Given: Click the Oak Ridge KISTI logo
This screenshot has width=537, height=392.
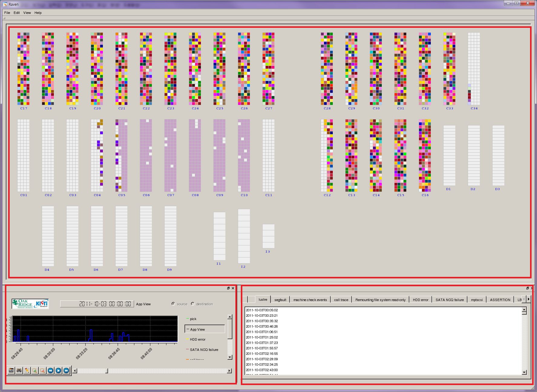Looking at the screenshot, I should click(30, 304).
